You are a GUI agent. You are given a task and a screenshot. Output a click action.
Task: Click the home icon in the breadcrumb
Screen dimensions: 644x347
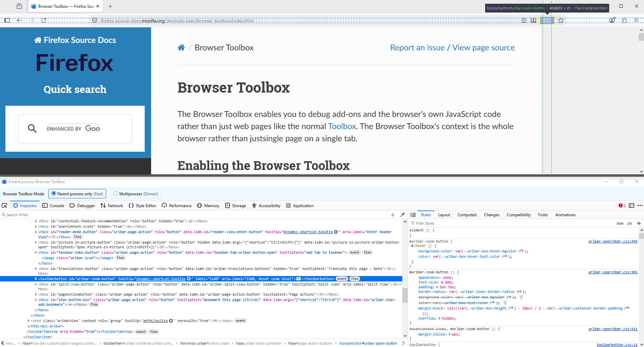[x=181, y=48]
